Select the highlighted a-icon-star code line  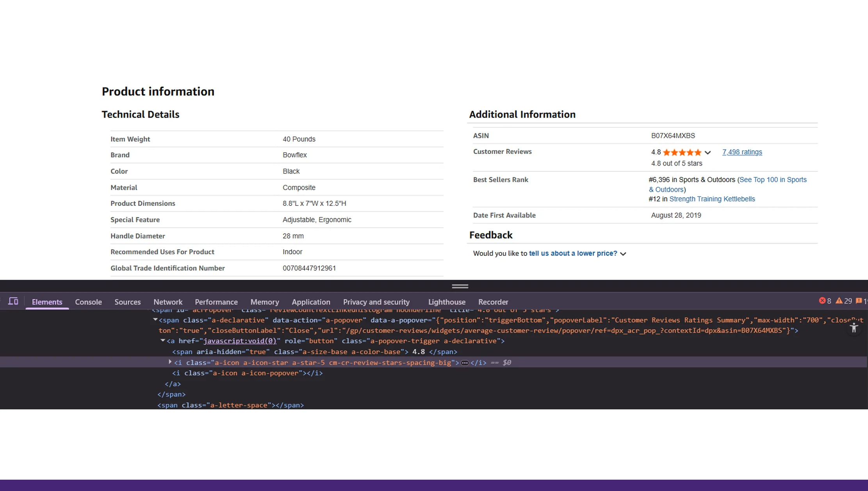312,362
